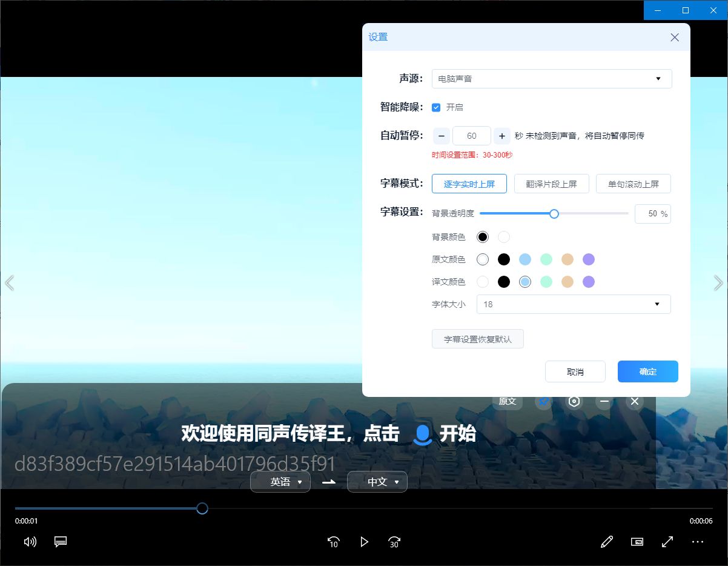Image resolution: width=728 pixels, height=566 pixels.
Task: Decrease auto-pause seconds with the minus button
Action: (x=442, y=136)
